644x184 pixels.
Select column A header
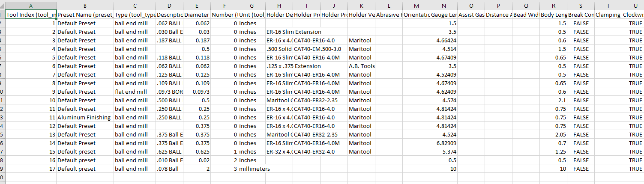[30, 5]
